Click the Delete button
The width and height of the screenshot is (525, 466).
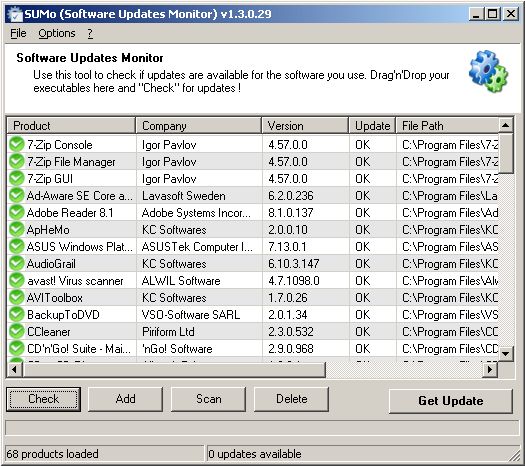pos(291,399)
